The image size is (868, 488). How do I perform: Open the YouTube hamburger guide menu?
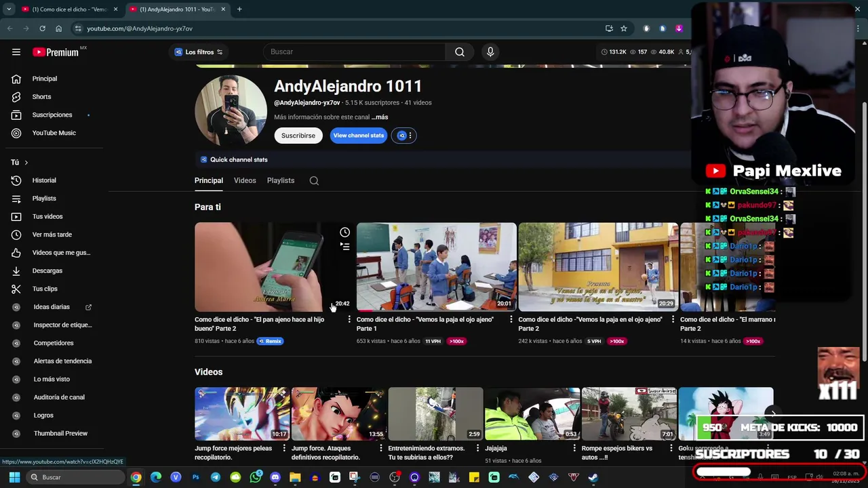coord(16,52)
